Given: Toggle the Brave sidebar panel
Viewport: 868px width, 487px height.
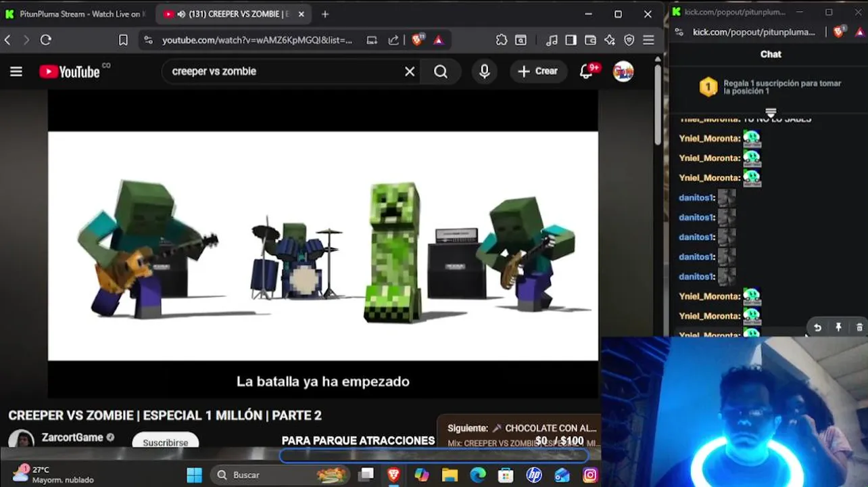Looking at the screenshot, I should pyautogui.click(x=571, y=41).
